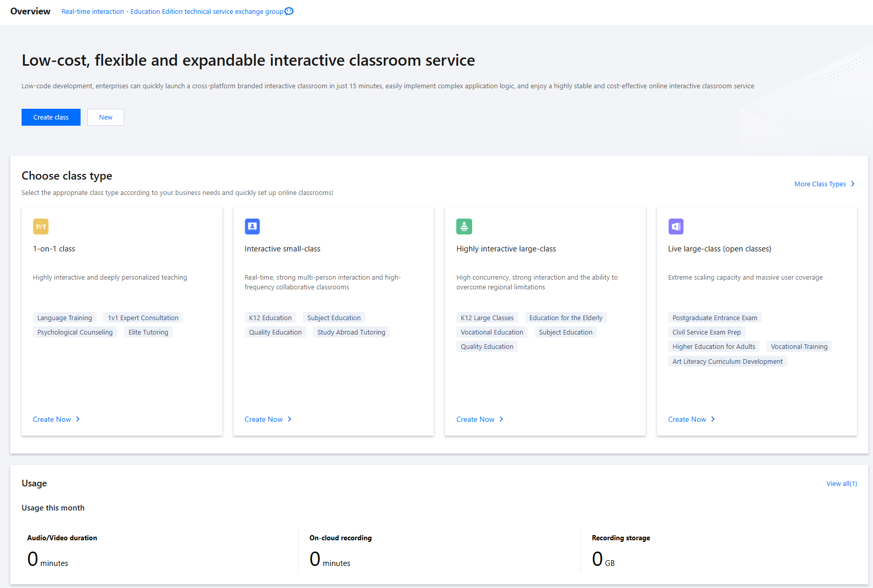Click the 1v1 class type icon

(41, 226)
